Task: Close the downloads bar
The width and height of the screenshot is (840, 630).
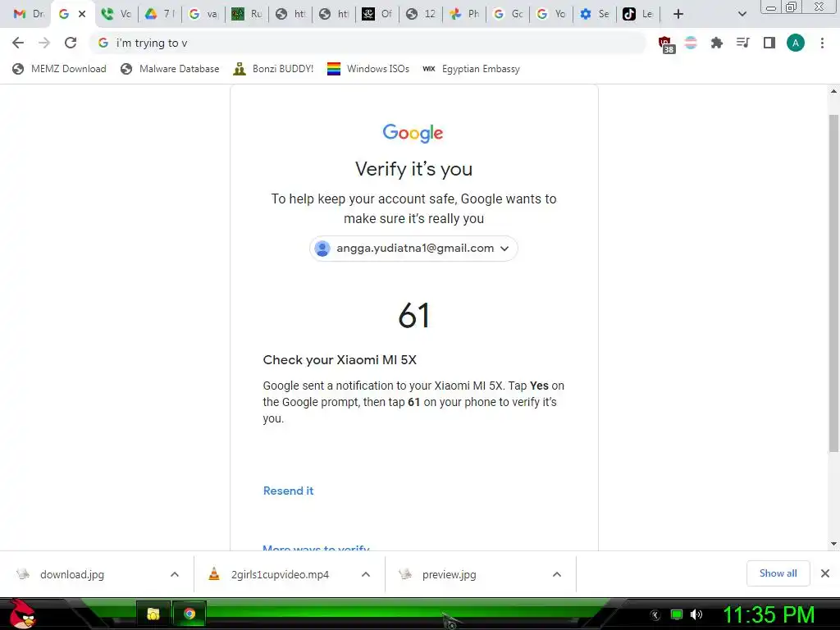Action: tap(825, 573)
